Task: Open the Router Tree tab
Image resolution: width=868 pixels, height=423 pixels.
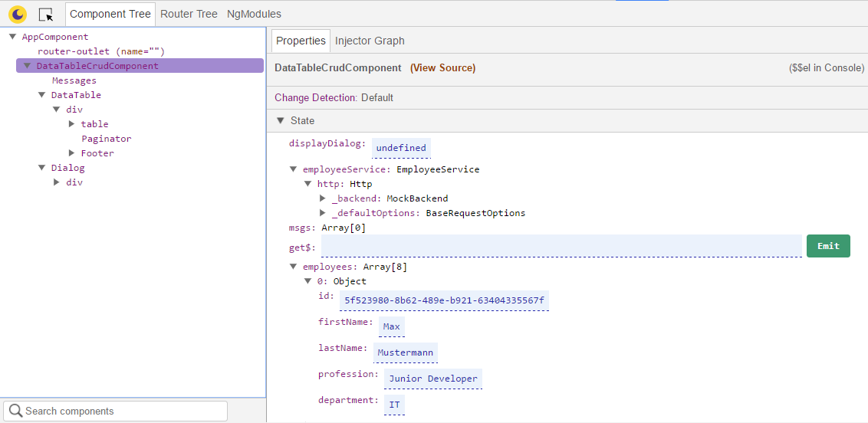Action: (x=189, y=15)
